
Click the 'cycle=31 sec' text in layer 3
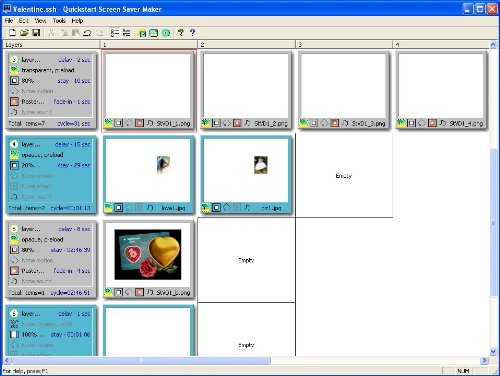[74, 123]
